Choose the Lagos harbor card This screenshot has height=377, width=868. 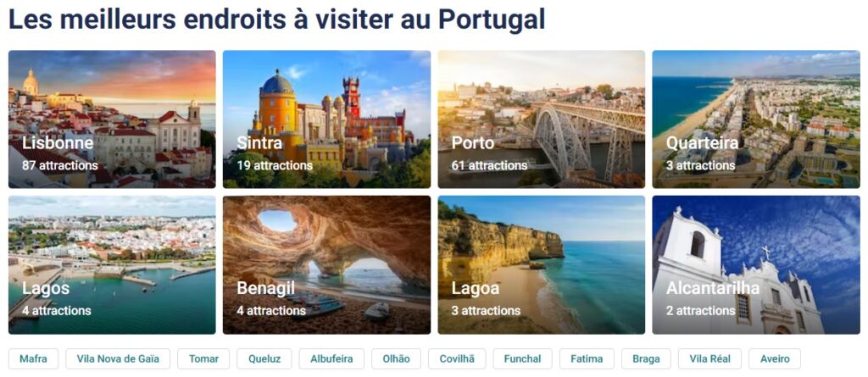point(112,264)
